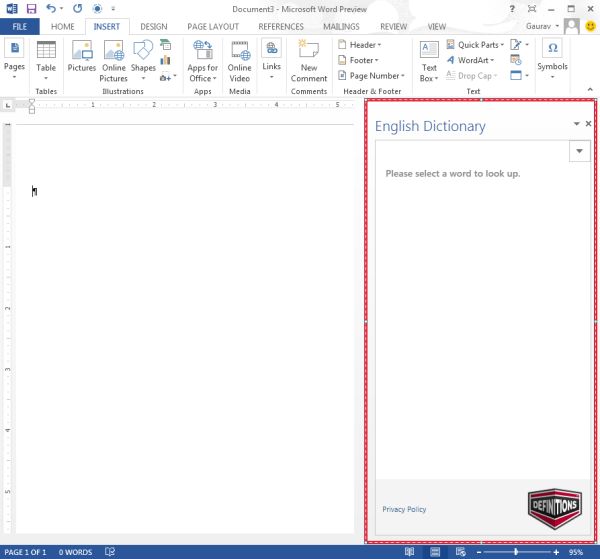Insert a Text Box
This screenshot has width=600, height=559.
[429, 61]
